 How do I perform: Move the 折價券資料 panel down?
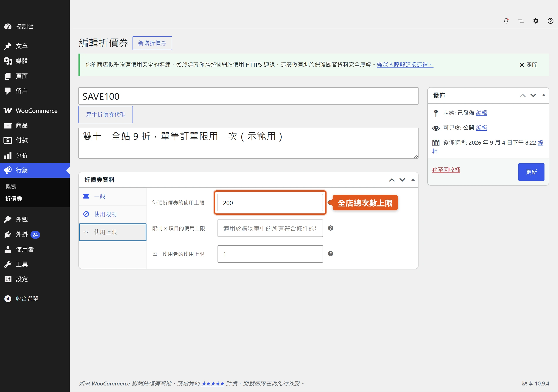pos(402,180)
